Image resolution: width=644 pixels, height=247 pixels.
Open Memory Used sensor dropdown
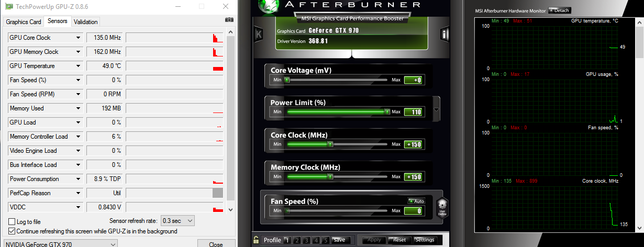click(x=78, y=108)
